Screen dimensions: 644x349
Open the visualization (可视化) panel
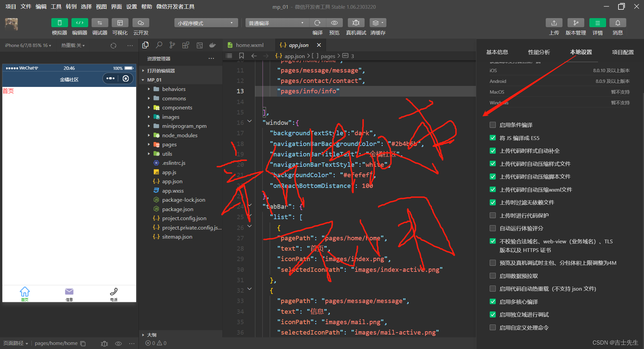tap(120, 23)
